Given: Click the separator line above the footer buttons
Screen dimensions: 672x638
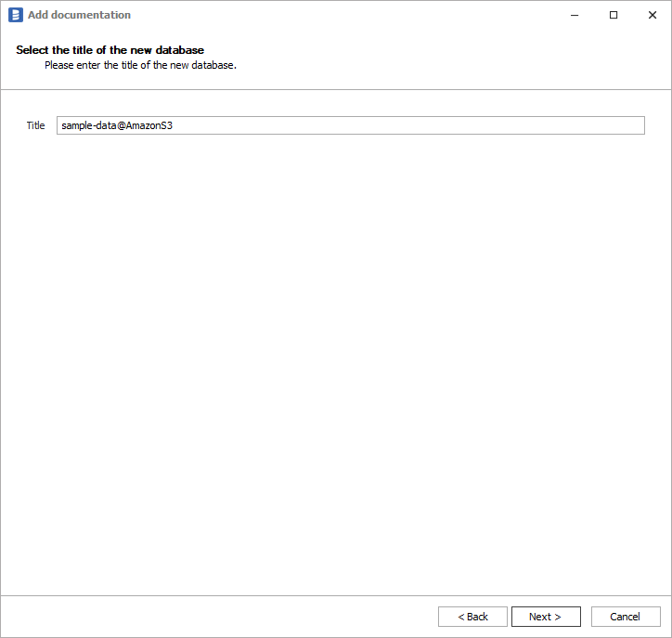Looking at the screenshot, I should (x=336, y=595).
